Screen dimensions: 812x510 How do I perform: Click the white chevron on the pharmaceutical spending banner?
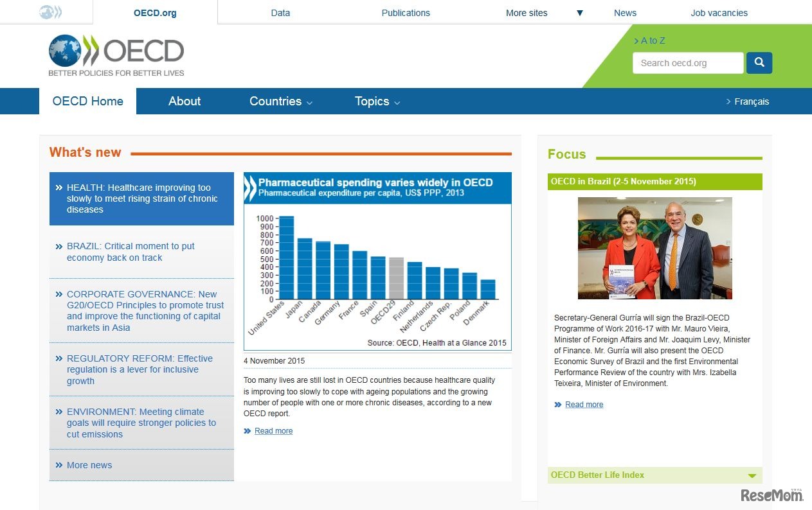[251, 188]
